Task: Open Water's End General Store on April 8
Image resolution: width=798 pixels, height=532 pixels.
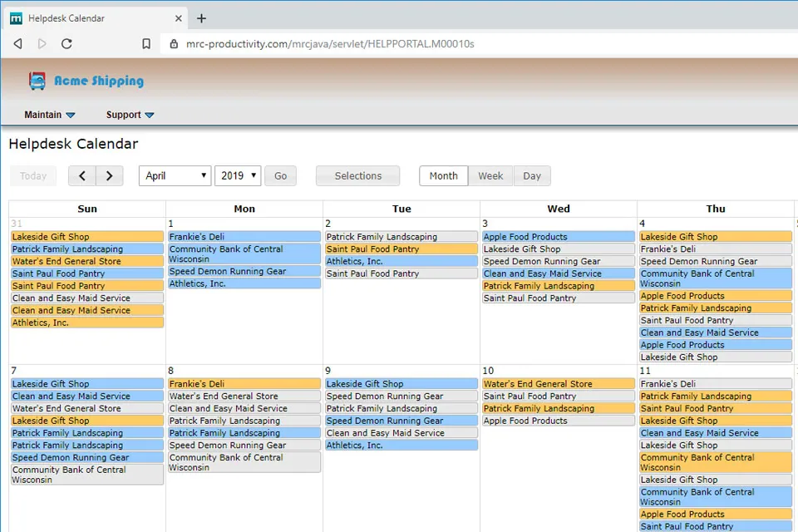Action: point(244,396)
